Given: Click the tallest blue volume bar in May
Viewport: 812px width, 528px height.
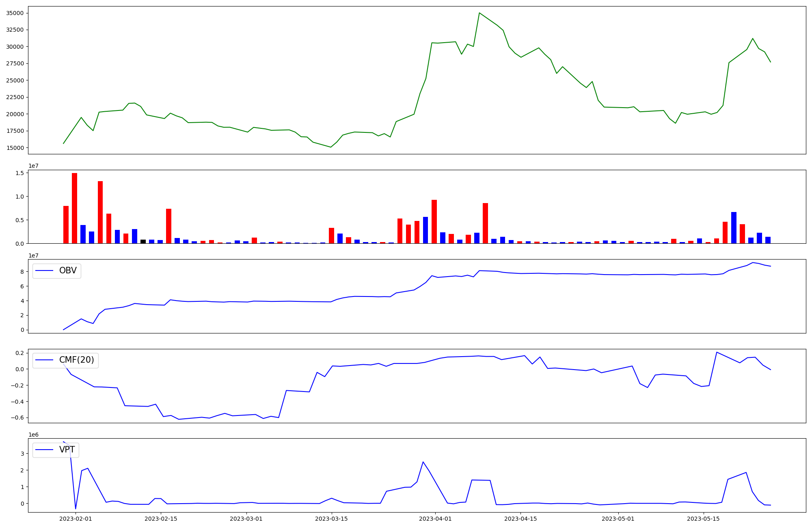Looking at the screenshot, I should click(734, 227).
